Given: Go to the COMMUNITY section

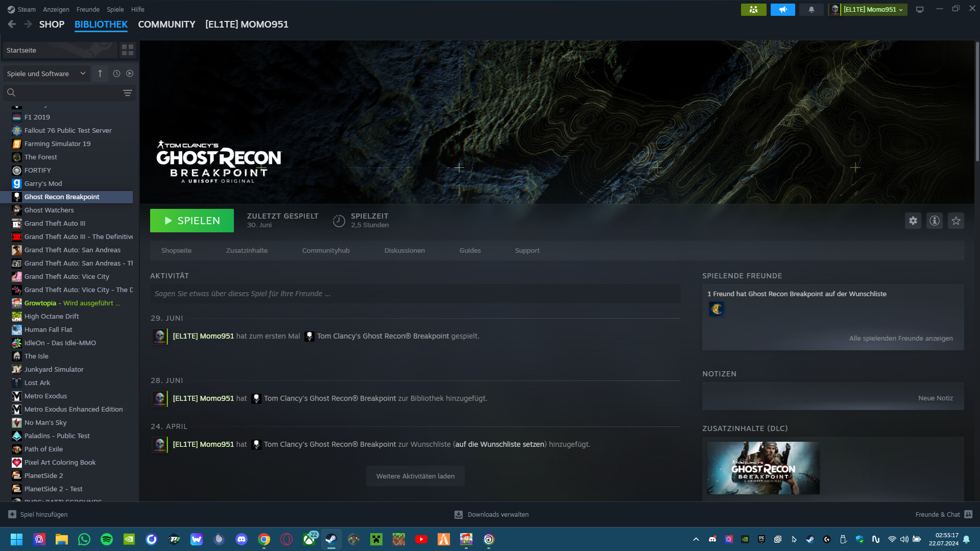Looking at the screenshot, I should 166,24.
